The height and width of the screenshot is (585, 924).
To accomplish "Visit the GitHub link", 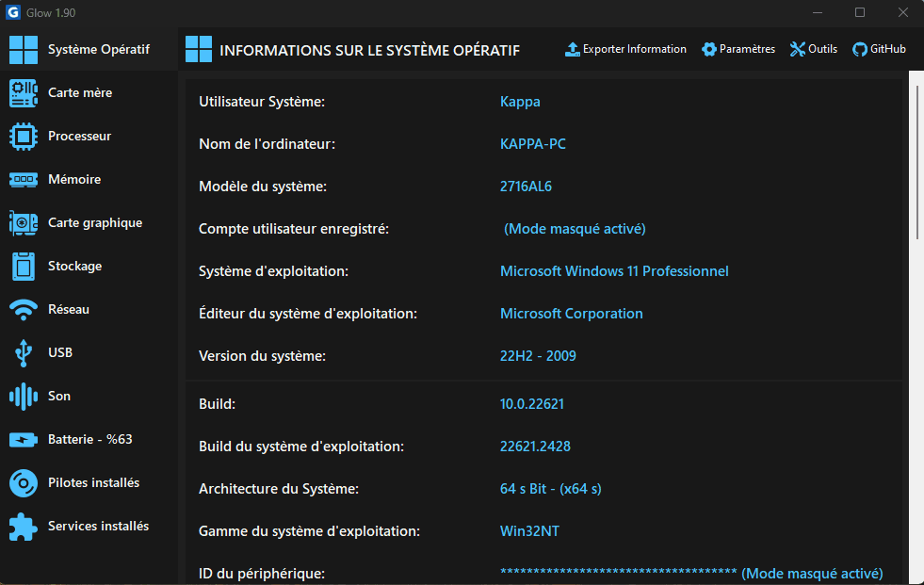I will tap(879, 50).
